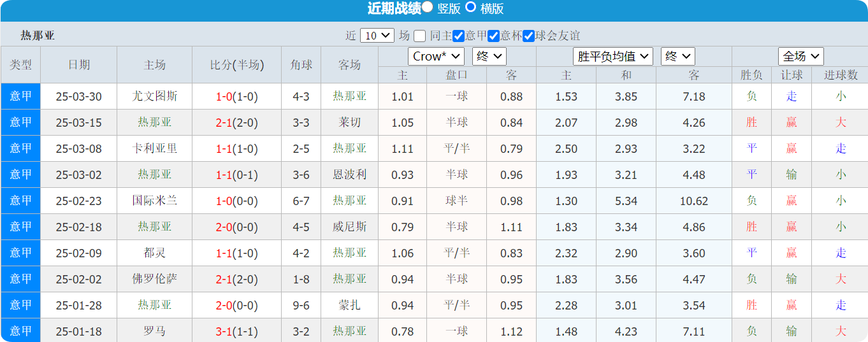The image size is (868, 342).
Task: Open the 胜平负均值 dropdown
Action: coord(613,56)
